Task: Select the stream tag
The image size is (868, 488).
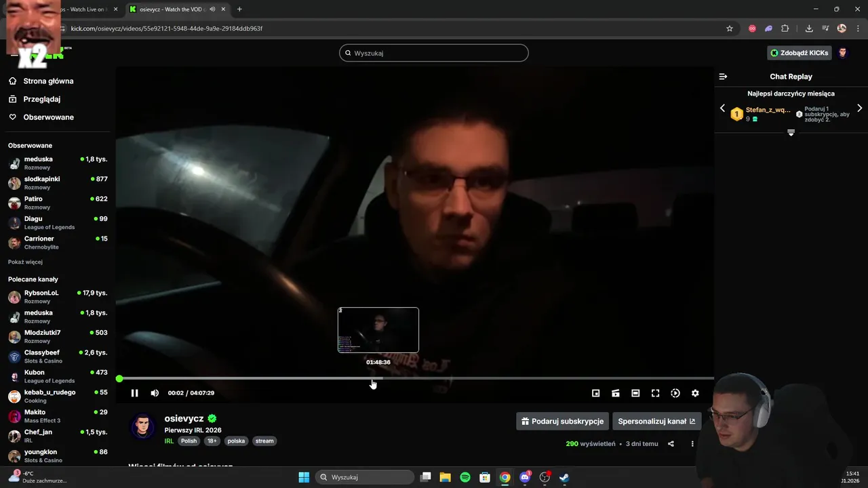Action: click(264, 441)
